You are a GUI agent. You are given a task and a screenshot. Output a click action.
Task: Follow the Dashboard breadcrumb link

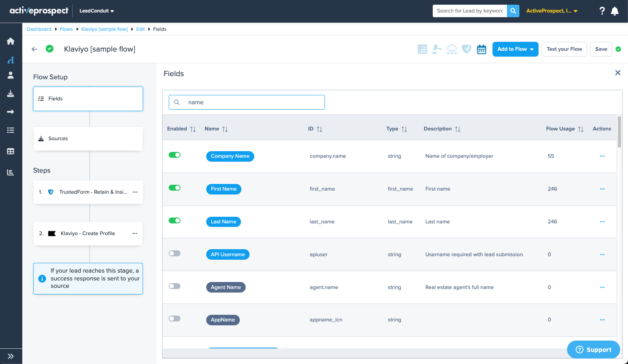click(x=39, y=29)
